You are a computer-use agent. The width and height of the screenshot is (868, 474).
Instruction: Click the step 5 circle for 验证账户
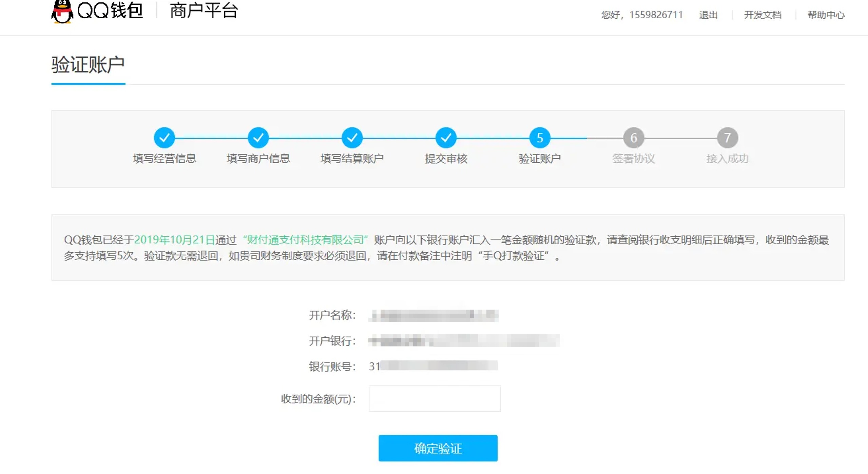click(x=539, y=138)
